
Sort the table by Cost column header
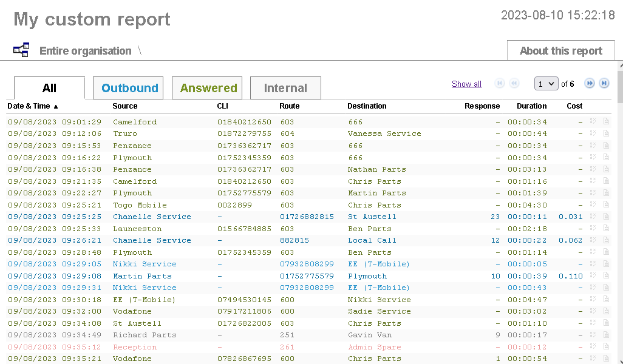coord(574,106)
